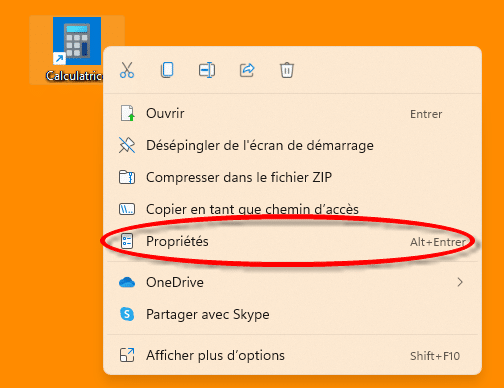Click the Rename icon
Screen dimensions: 504x388
(207, 70)
